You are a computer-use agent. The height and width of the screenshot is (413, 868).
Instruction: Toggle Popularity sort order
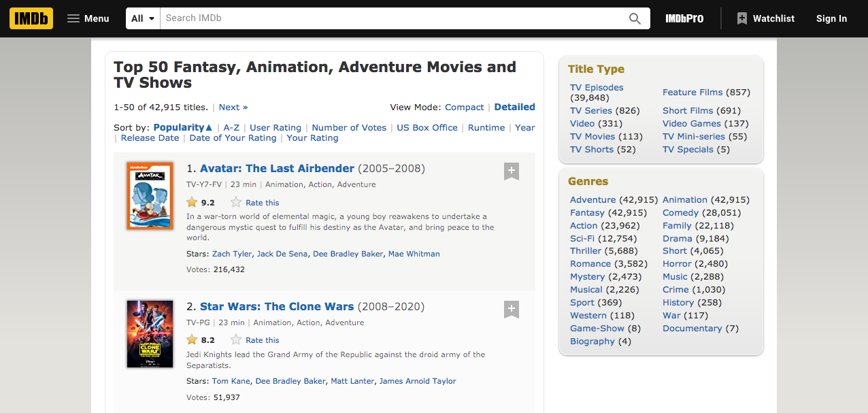point(183,127)
